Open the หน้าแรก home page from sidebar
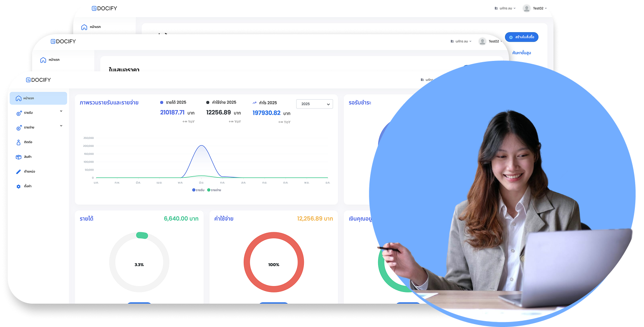 (38, 98)
